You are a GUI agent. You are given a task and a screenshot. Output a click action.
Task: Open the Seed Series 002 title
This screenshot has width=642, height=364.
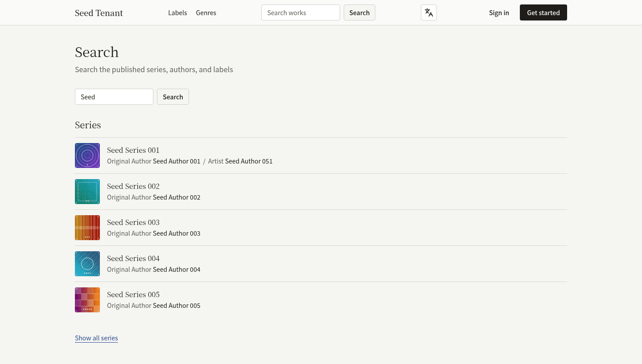[133, 186]
